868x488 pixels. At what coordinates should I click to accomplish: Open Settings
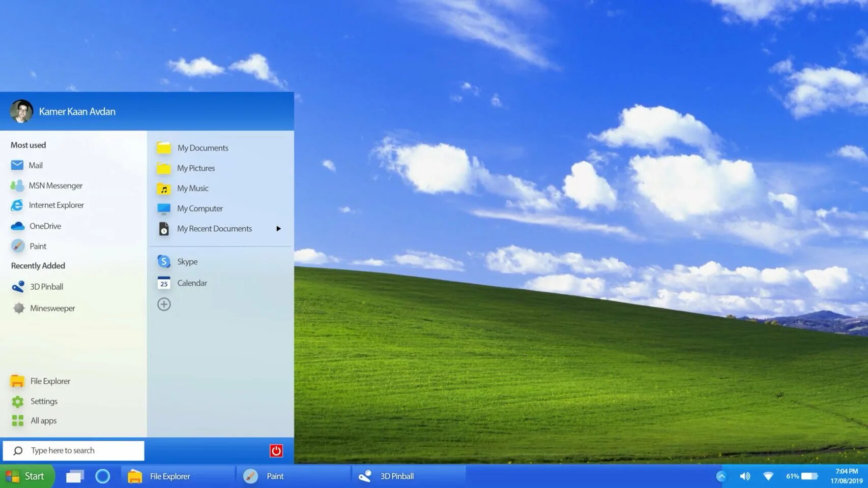44,401
